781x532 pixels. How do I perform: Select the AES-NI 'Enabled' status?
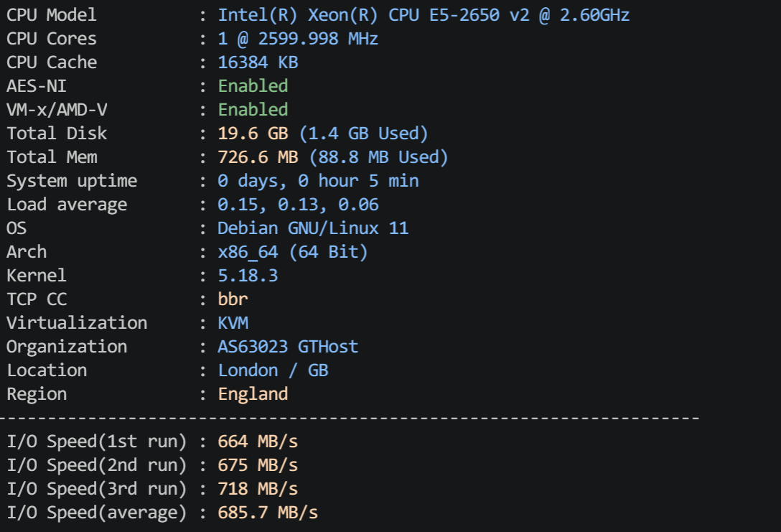pyautogui.click(x=253, y=86)
